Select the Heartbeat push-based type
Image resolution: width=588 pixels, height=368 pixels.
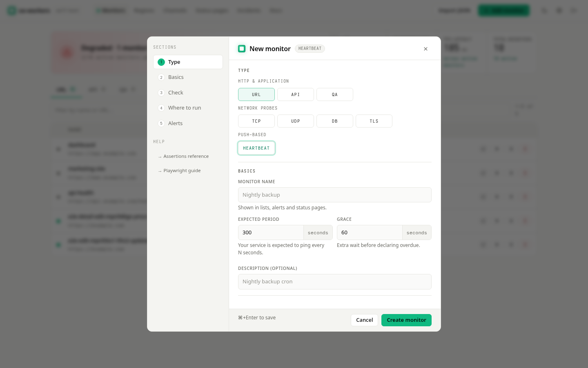256,148
